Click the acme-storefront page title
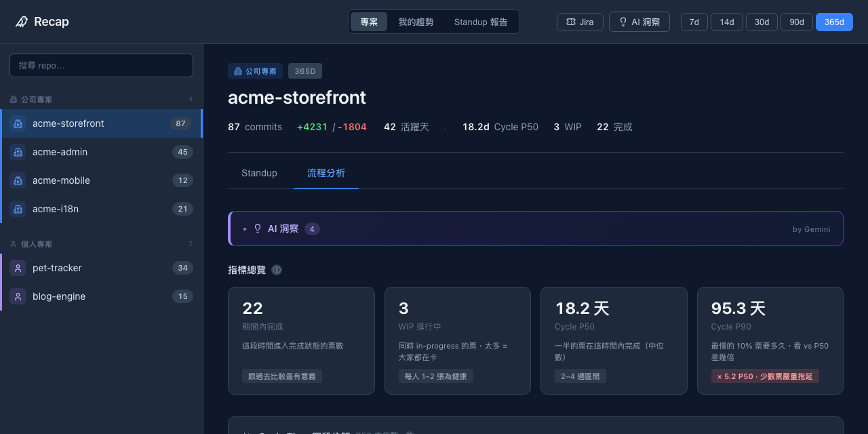This screenshot has height=434, width=868. (297, 98)
